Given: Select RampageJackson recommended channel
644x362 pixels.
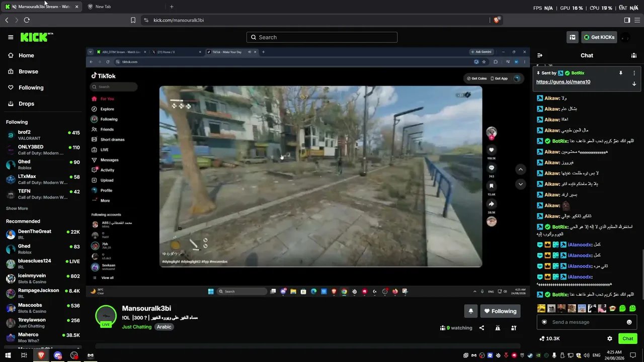Looking at the screenshot, I should click(x=43, y=293).
